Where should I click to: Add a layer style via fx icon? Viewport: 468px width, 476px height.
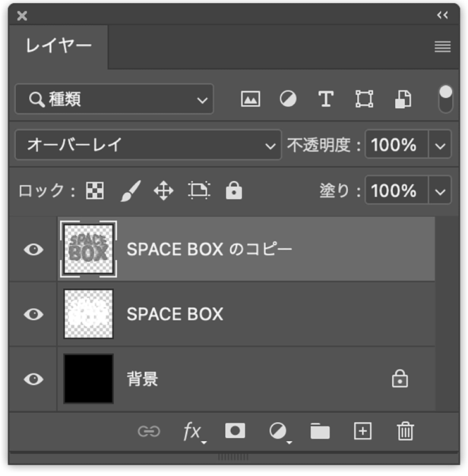192,432
